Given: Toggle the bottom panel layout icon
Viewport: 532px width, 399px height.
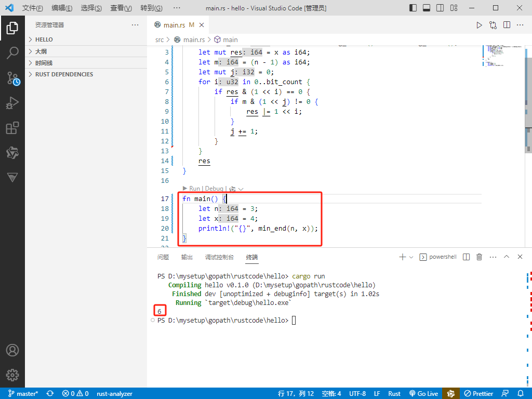Looking at the screenshot, I should coord(427,8).
